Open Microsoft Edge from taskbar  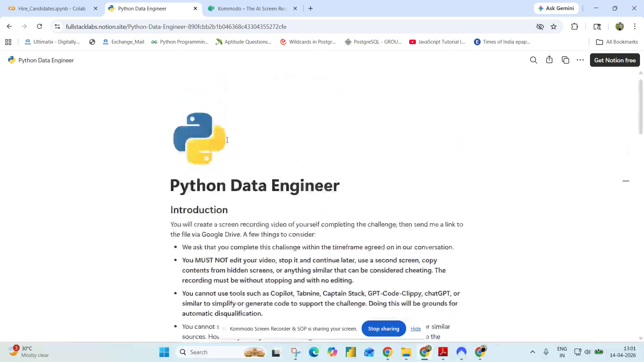coord(314,352)
